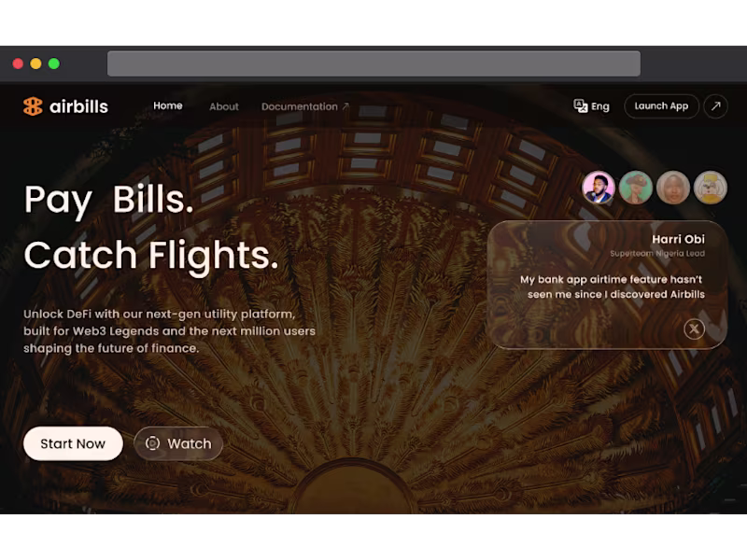The width and height of the screenshot is (747, 560).
Task: Click the 'Unlock DeFi' description paragraph
Action: tap(169, 331)
